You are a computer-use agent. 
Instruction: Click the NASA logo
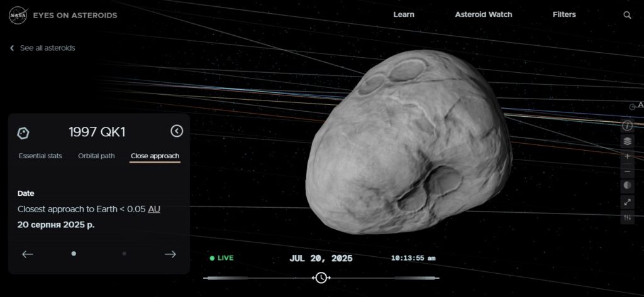[18, 16]
